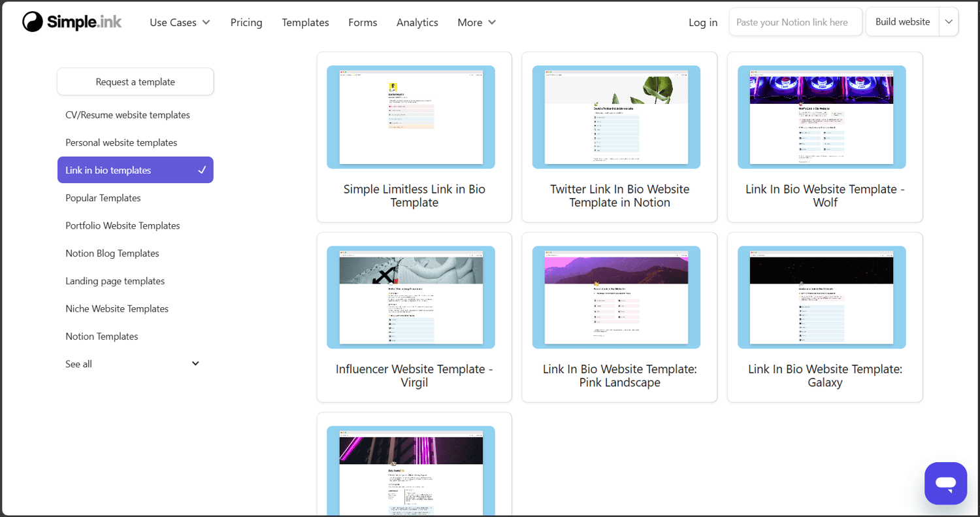
Task: Open the More dropdown menu
Action: click(x=477, y=22)
